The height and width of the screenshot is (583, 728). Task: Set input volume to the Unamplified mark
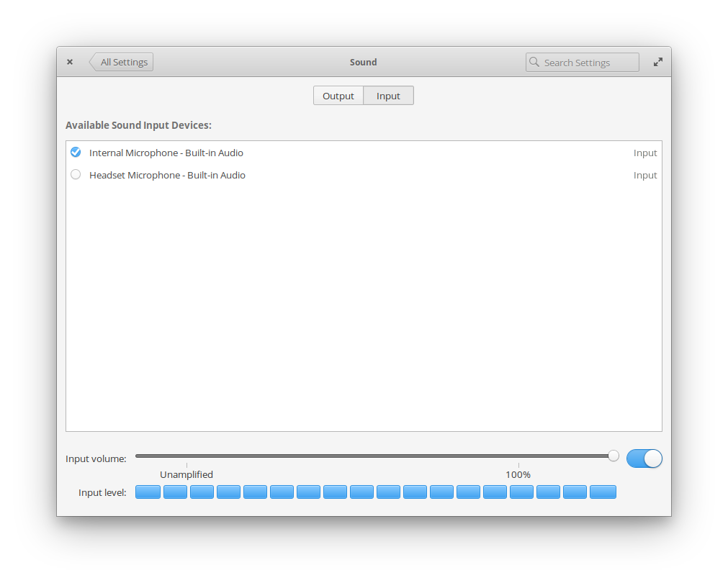coord(187,456)
